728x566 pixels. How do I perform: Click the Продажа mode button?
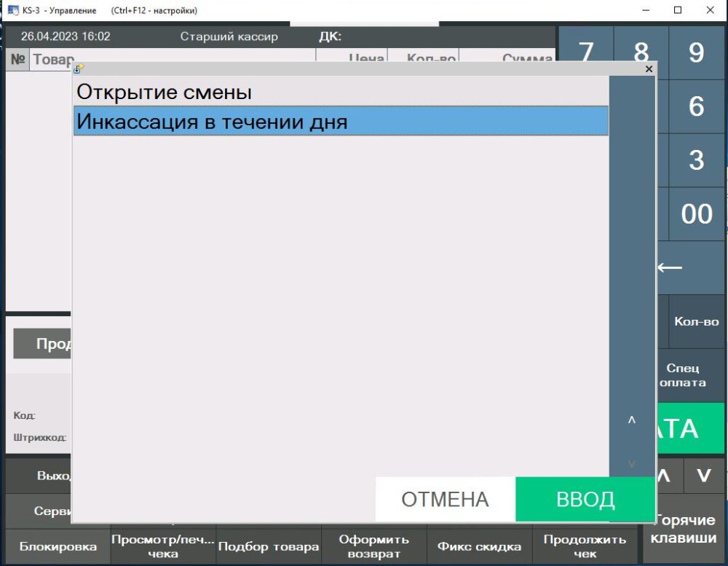click(x=42, y=343)
